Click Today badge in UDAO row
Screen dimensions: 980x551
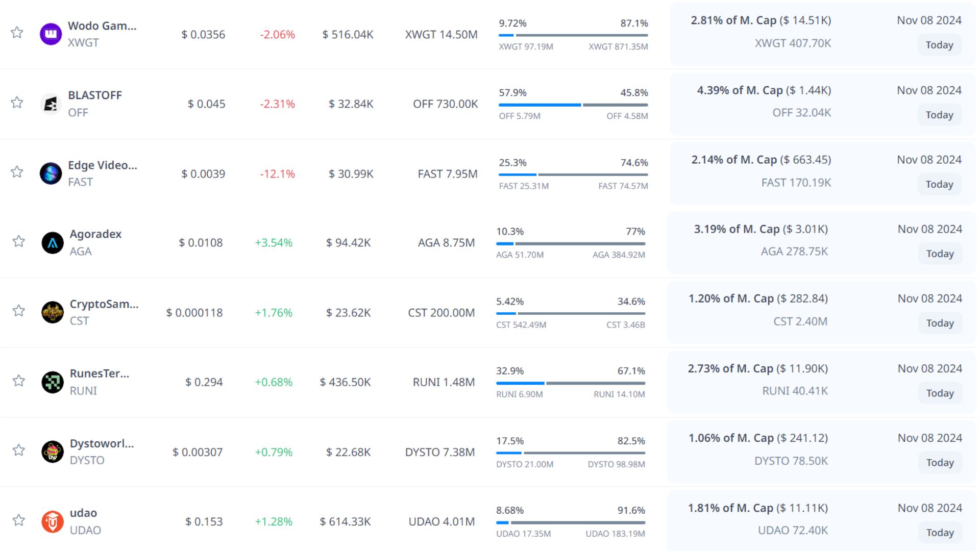[940, 532]
